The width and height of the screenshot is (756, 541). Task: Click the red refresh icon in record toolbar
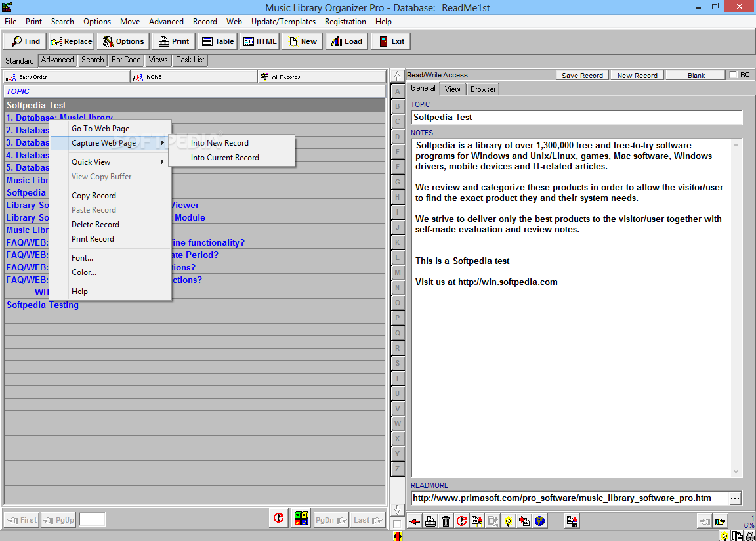click(461, 521)
